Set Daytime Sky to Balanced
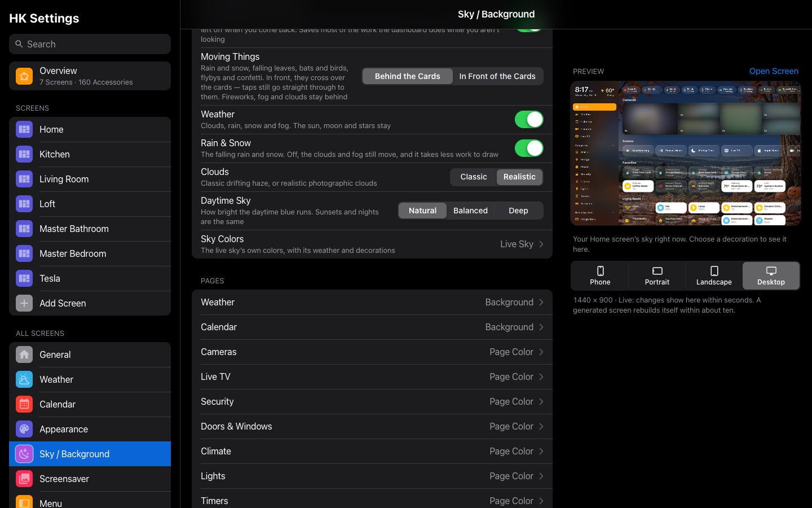Viewport: 812px width, 508px height. (470, 211)
